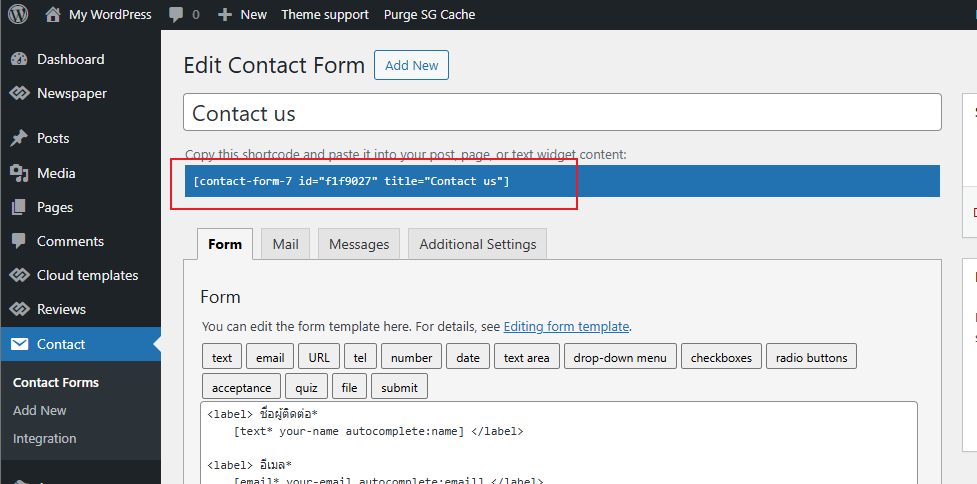
Task: Click Add New button beside heading
Action: click(411, 65)
